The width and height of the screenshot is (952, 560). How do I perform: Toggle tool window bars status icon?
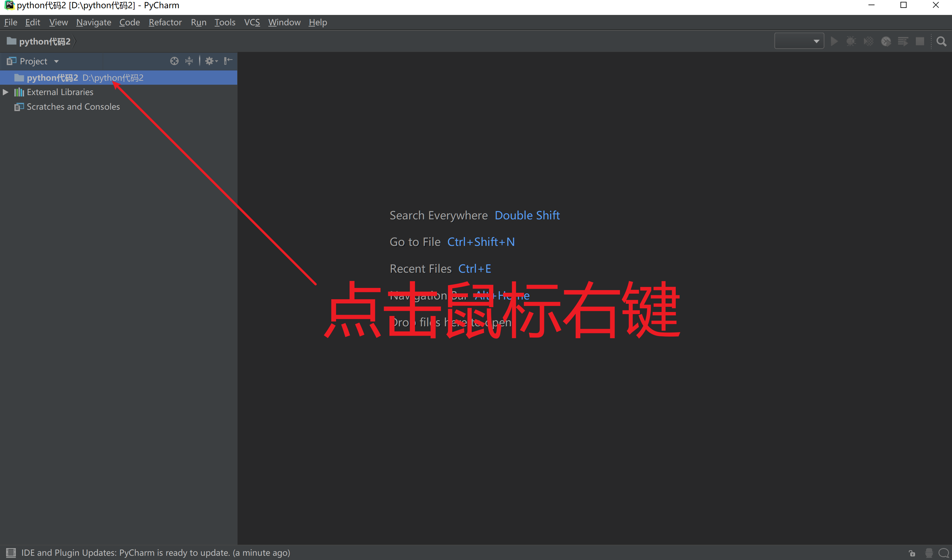(11, 553)
